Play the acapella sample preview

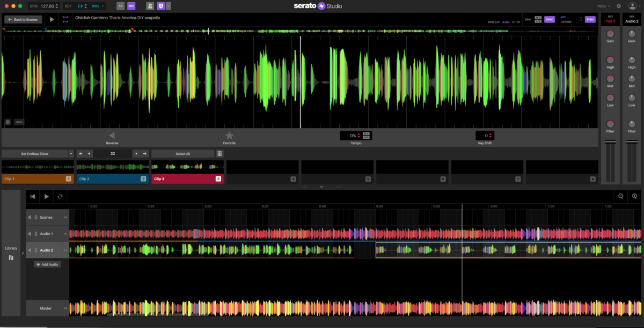[x=52, y=19]
